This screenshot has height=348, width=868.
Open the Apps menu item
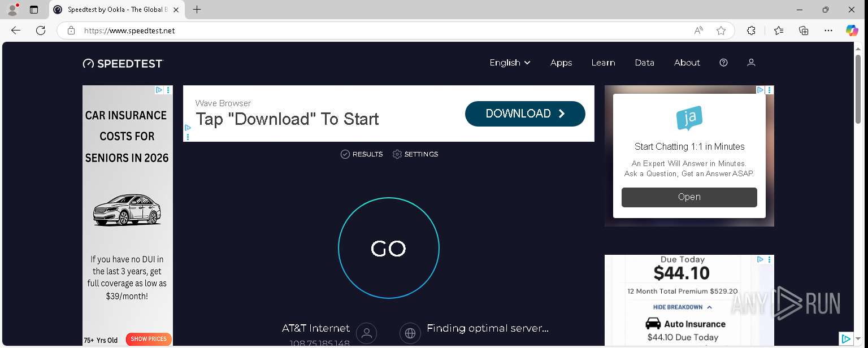[x=561, y=63]
